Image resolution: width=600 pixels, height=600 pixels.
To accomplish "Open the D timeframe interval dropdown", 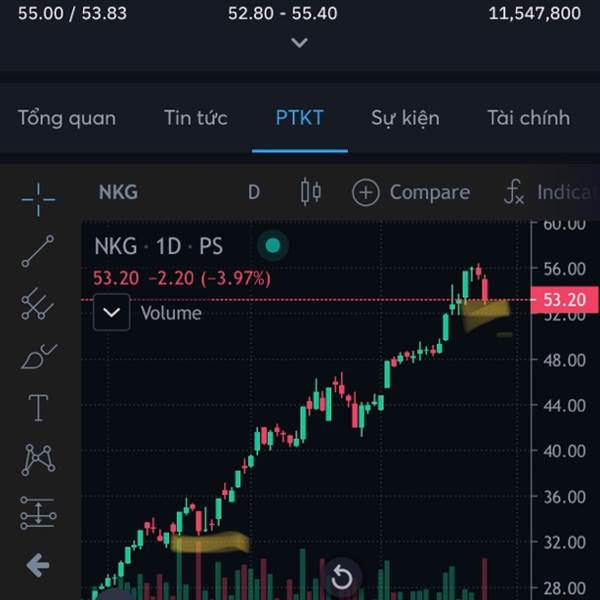I will coord(254,192).
